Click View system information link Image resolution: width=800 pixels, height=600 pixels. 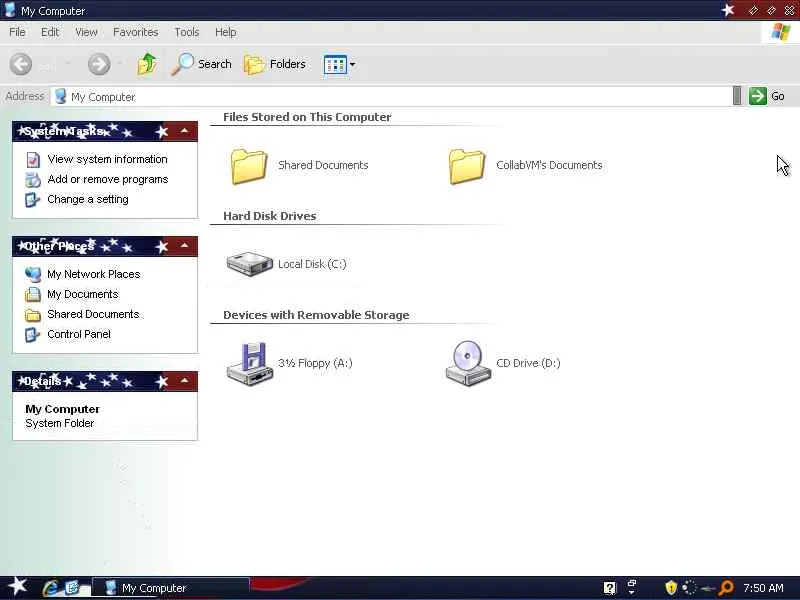click(x=108, y=159)
